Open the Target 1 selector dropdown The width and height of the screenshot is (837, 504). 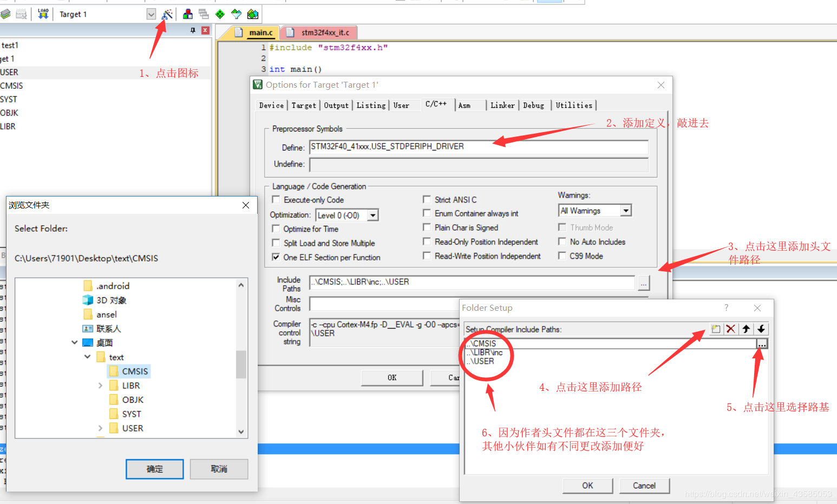151,14
